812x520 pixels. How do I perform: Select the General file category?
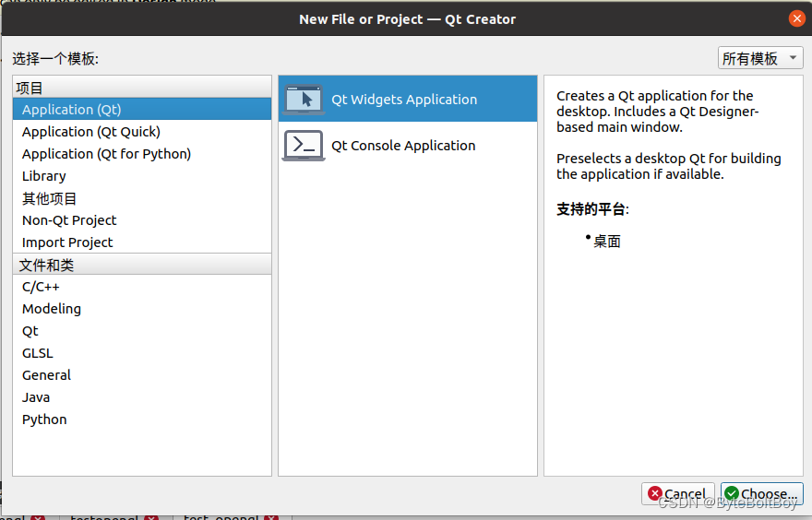coord(142,374)
